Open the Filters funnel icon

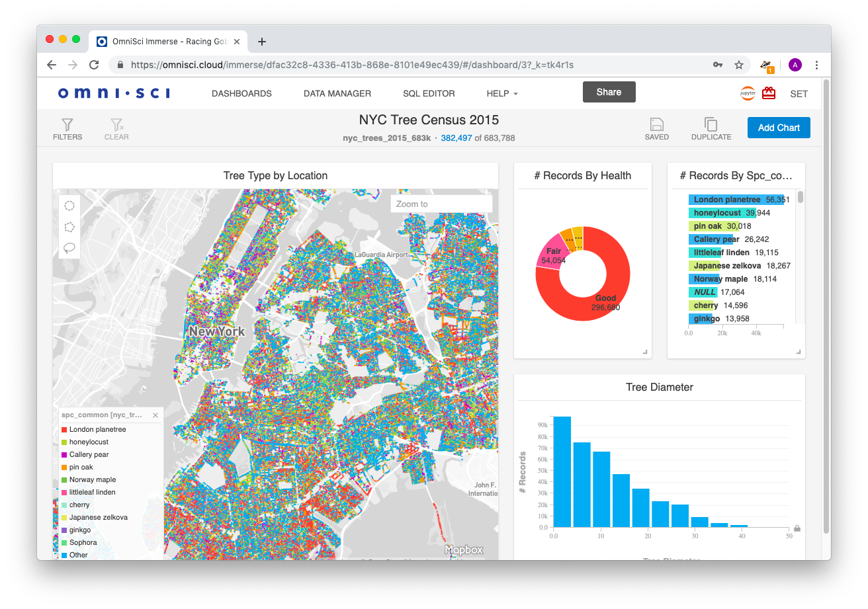(67, 125)
